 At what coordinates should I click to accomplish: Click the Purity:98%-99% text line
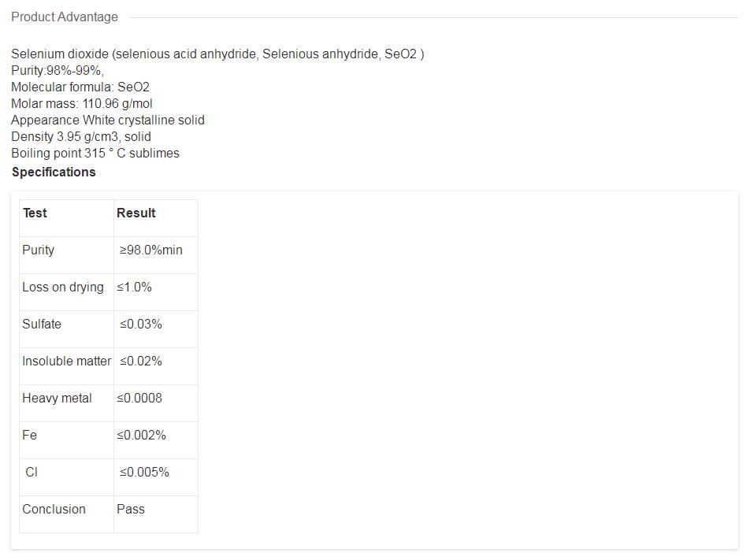pyautogui.click(x=57, y=70)
